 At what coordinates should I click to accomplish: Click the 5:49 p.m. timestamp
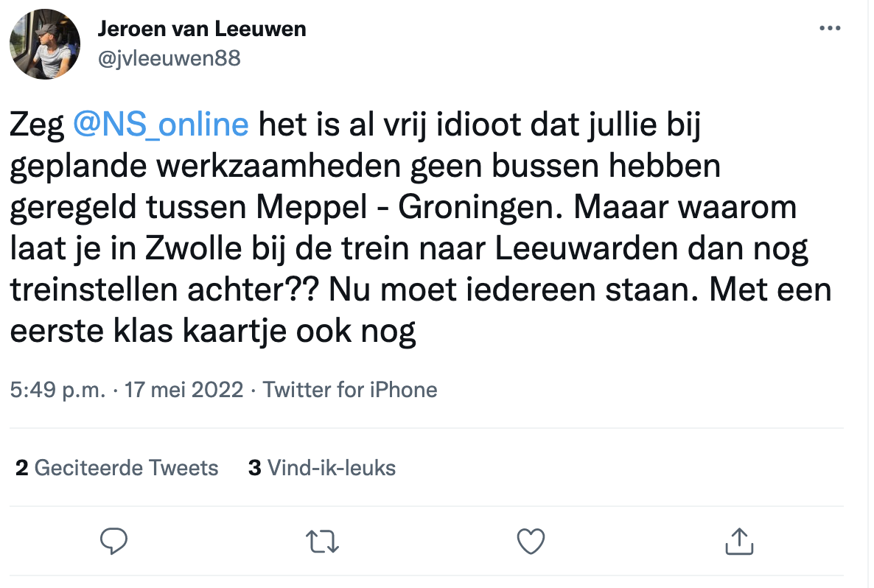tap(57, 389)
